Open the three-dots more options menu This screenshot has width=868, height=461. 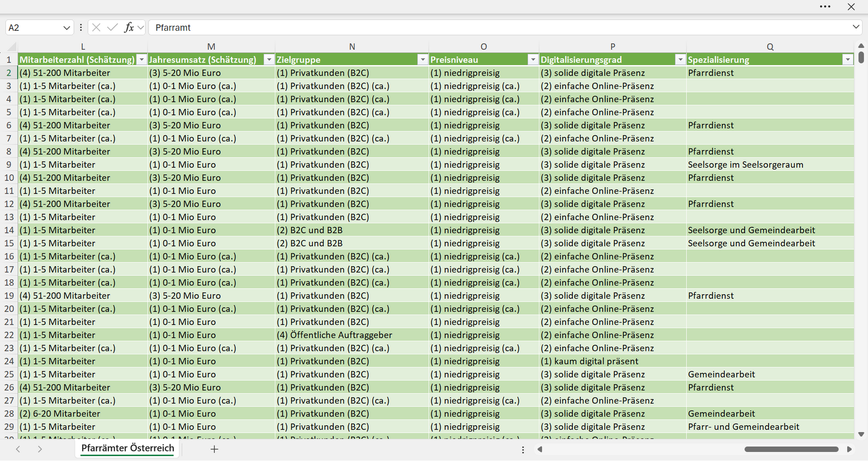[x=825, y=7]
